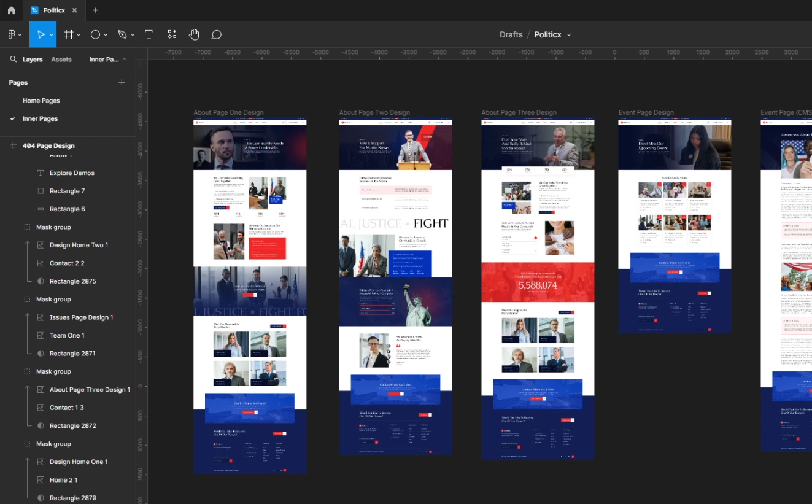Screen dimensions: 812x504
Task: Activate the Hand tool
Action: 194,34
